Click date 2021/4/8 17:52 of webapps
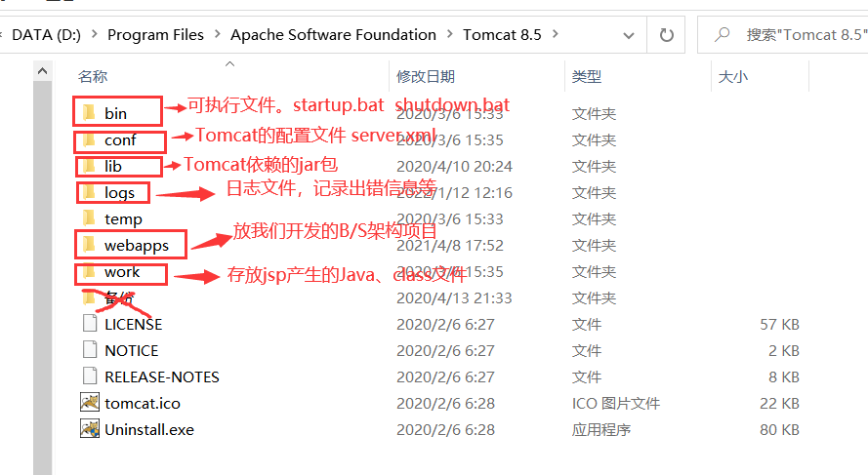Image resolution: width=868 pixels, height=475 pixels. point(449,246)
